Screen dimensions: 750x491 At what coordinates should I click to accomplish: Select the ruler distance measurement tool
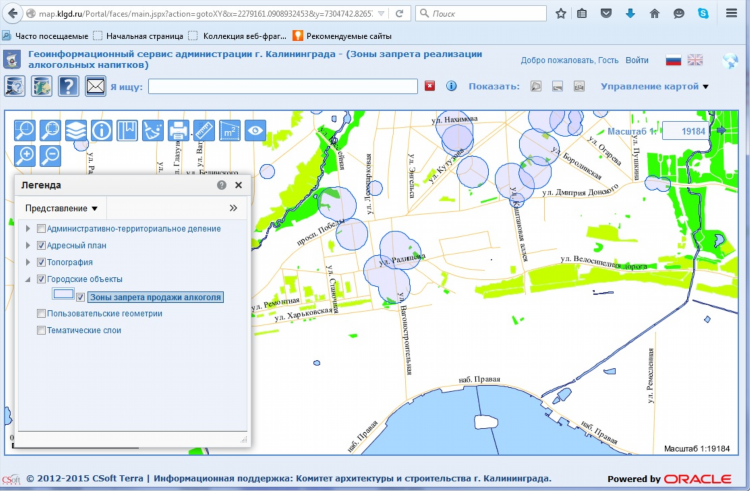point(204,131)
